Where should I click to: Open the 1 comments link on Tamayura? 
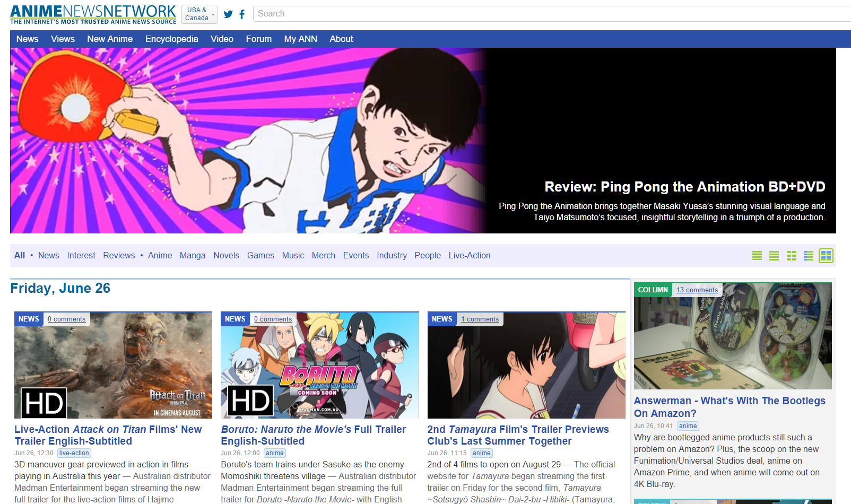[480, 319]
